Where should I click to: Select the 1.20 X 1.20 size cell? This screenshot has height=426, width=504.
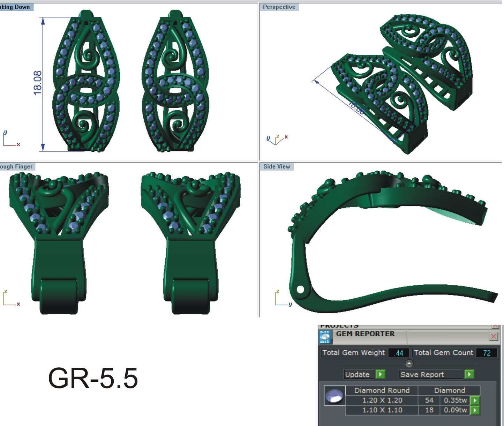(382, 400)
